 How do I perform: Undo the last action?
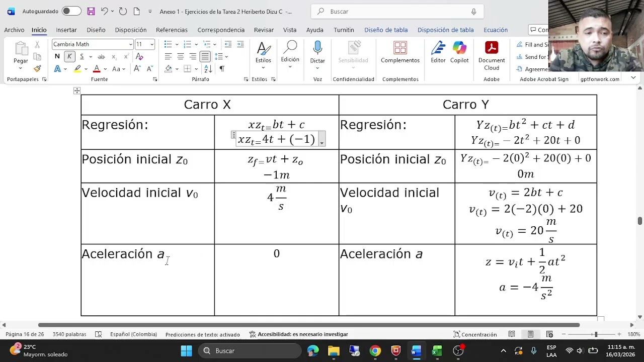[x=104, y=11]
